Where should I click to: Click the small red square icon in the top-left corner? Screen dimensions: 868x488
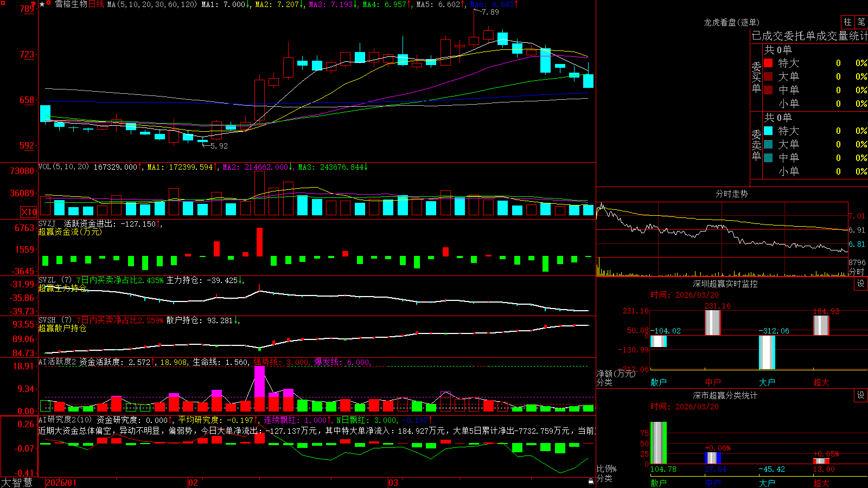coord(2,2)
